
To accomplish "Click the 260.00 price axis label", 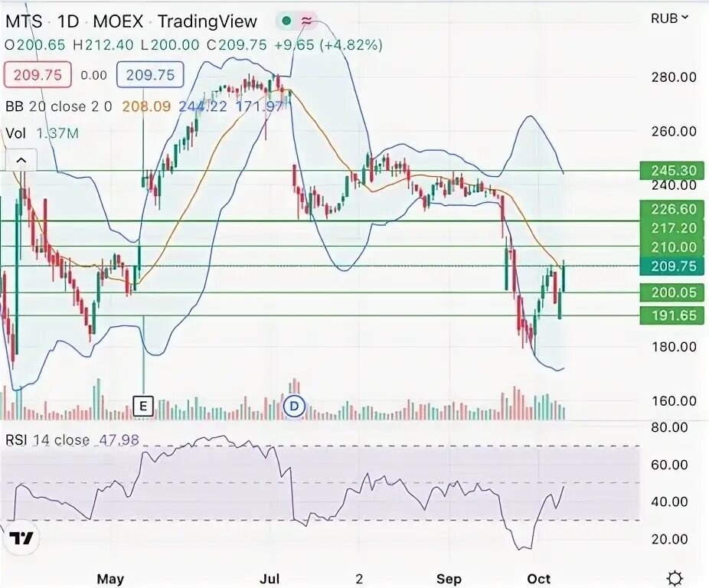I will point(674,132).
